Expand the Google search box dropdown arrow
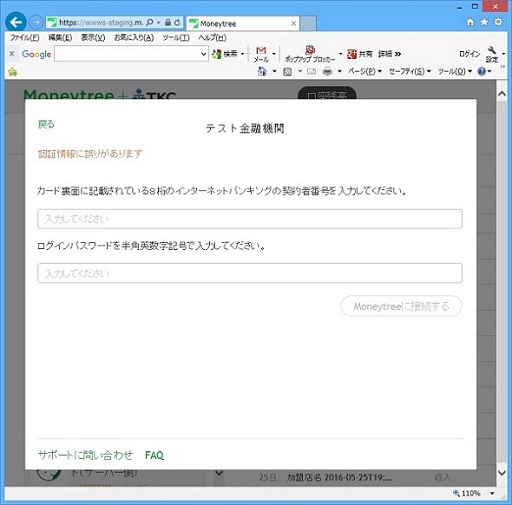Image resolution: width=512 pixels, height=505 pixels. coord(203,54)
